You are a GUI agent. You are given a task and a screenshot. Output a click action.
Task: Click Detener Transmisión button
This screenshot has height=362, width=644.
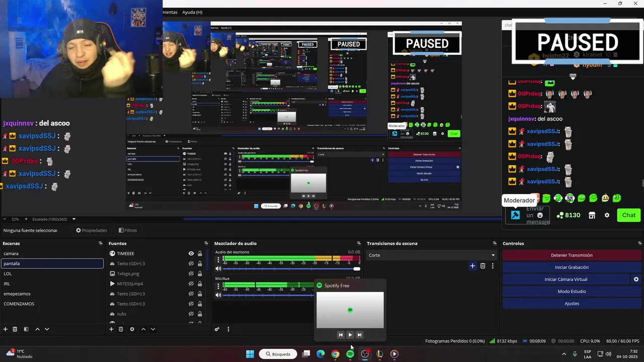pyautogui.click(x=572, y=255)
